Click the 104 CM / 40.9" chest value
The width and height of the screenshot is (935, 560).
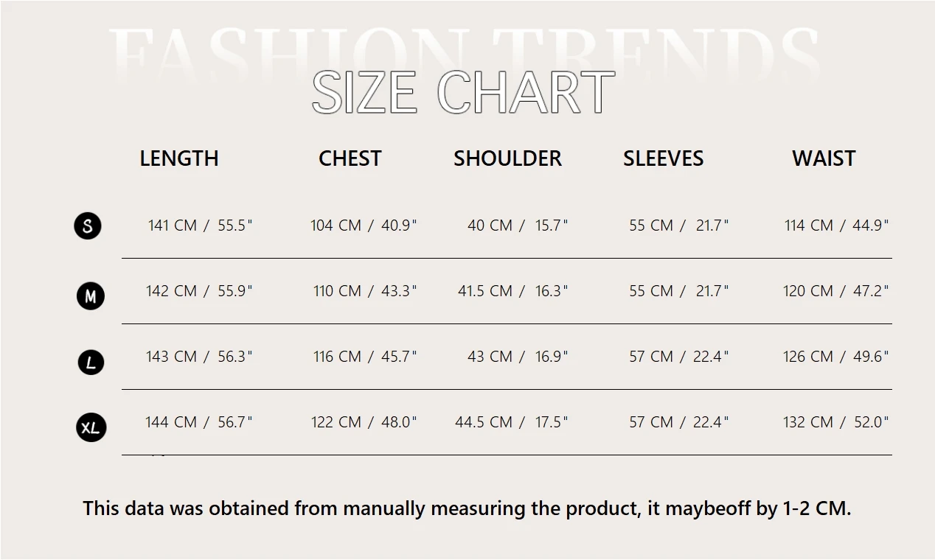364,225
